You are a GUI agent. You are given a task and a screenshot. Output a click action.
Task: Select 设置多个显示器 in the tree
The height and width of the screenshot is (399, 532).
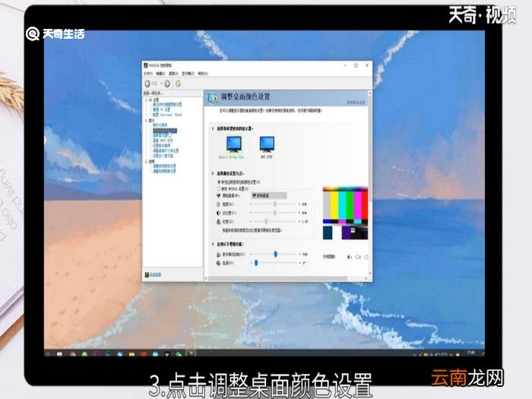pos(163,155)
